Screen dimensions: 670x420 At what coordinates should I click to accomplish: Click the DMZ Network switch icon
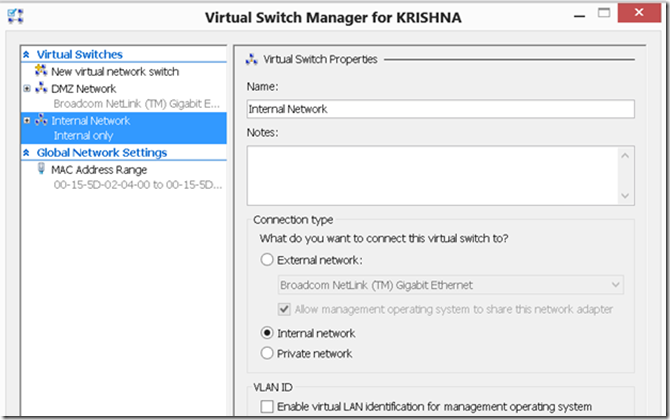tap(41, 88)
